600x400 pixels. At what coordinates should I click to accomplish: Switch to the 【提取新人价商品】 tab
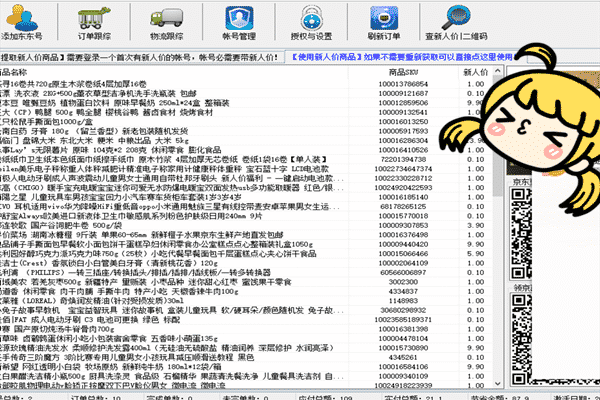[142, 57]
